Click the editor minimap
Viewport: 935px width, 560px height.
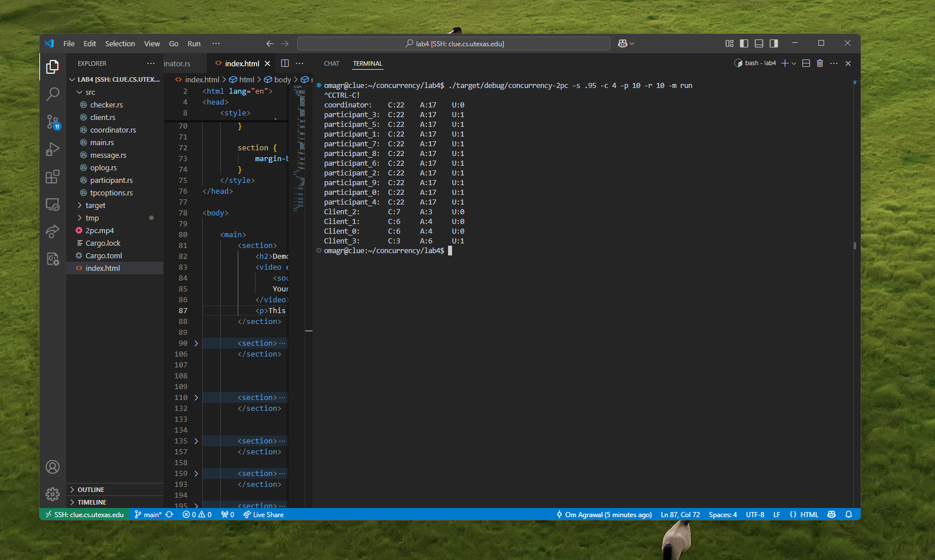pos(298,149)
